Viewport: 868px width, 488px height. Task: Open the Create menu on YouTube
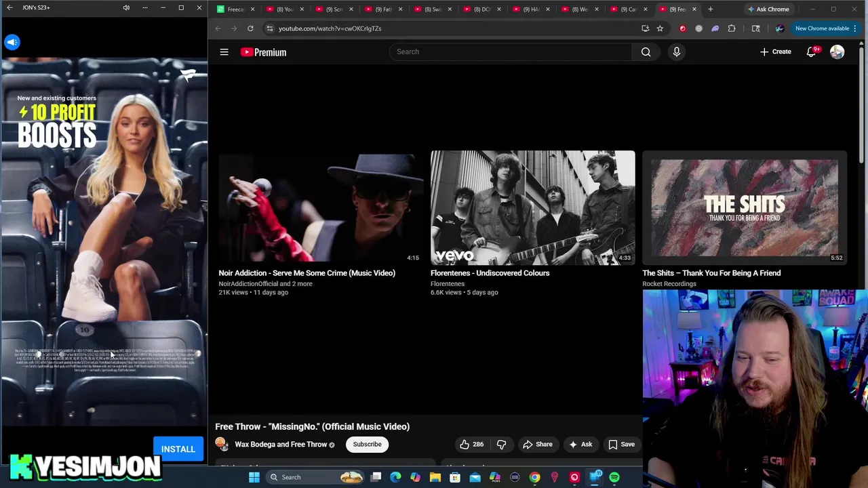775,52
